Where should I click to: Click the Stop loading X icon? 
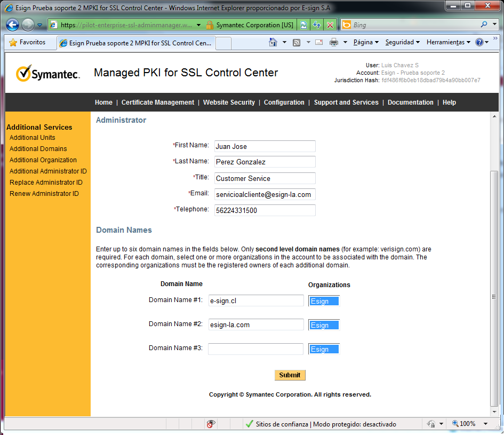pos(330,25)
